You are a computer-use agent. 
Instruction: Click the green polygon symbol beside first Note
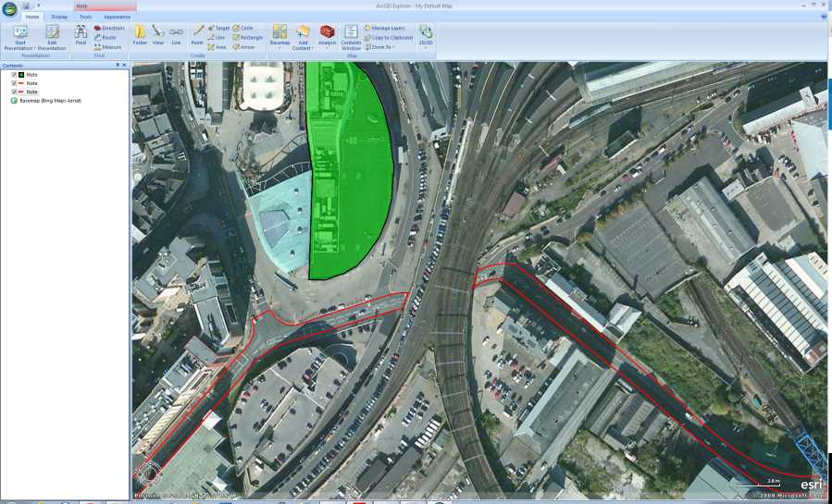(22, 75)
